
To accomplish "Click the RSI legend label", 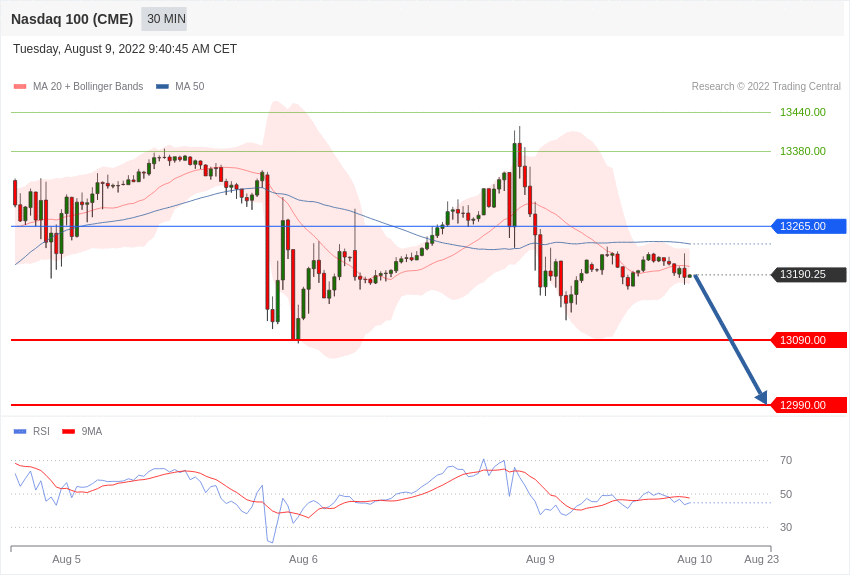I will (x=41, y=432).
